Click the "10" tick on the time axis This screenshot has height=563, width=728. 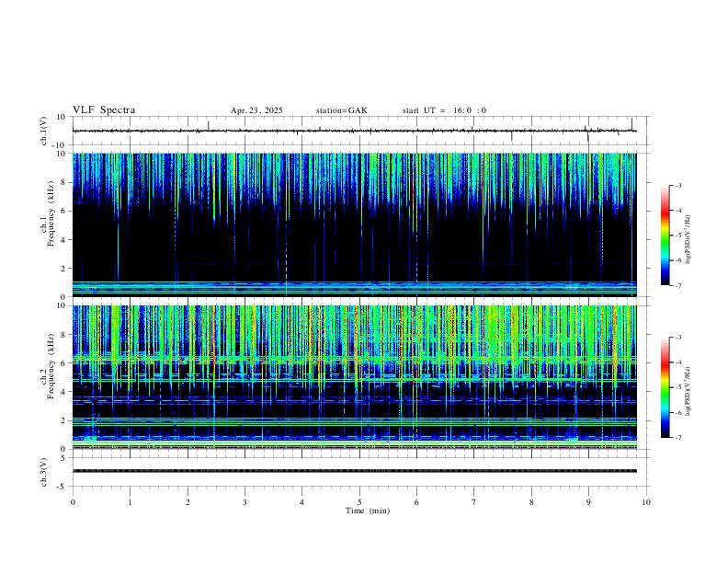[646, 502]
